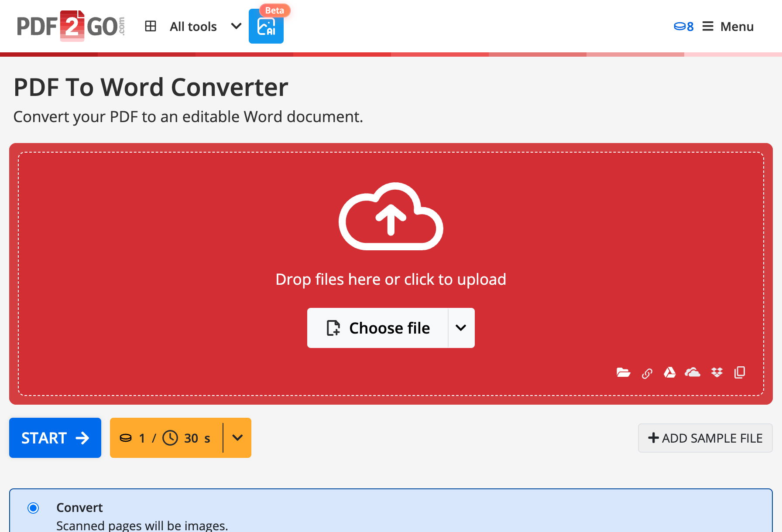782x532 pixels.
Task: Expand the credits and time dropdown
Action: coord(237,438)
